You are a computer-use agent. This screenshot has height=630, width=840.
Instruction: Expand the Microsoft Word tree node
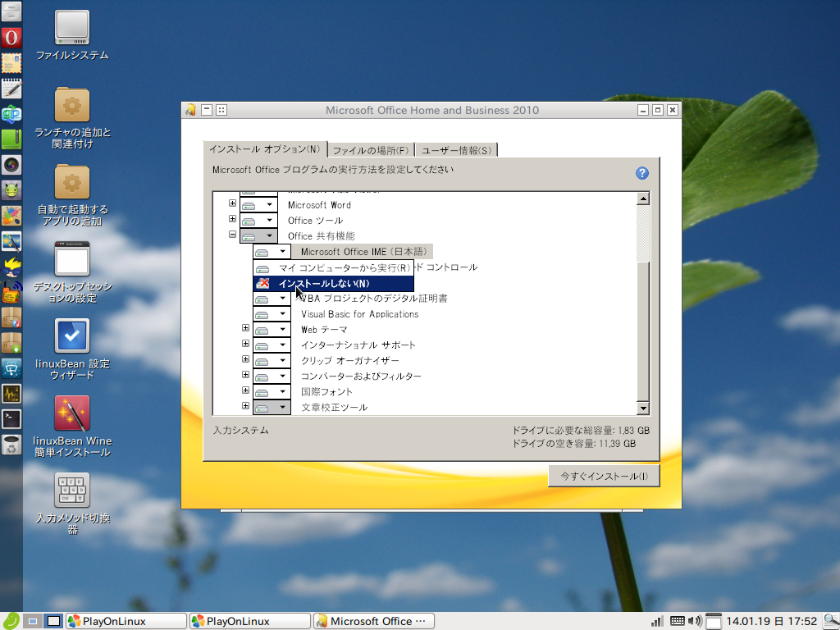click(232, 203)
